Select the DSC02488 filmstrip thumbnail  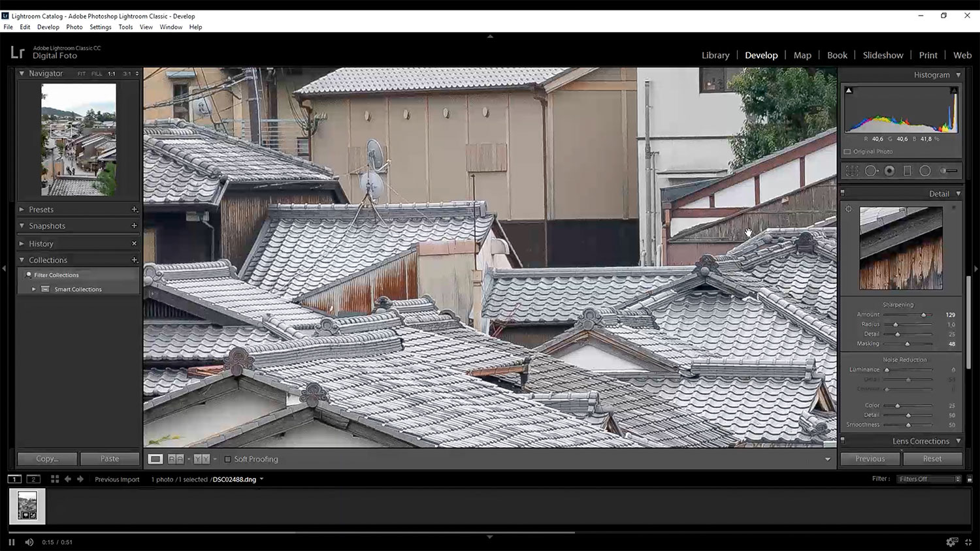pos(27,506)
